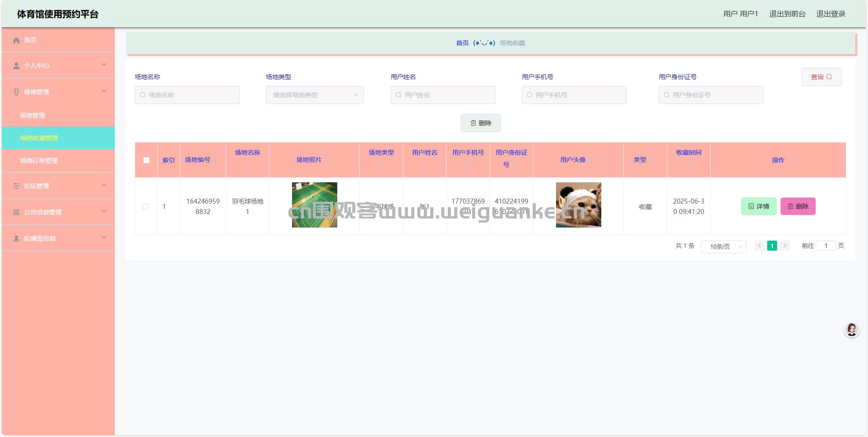Sort by 用户姓名 column arrows
The height and width of the screenshot is (437, 868).
tap(425, 165)
